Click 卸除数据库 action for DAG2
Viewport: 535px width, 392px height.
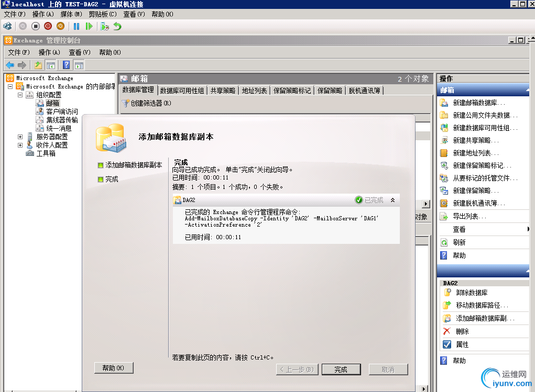point(472,293)
